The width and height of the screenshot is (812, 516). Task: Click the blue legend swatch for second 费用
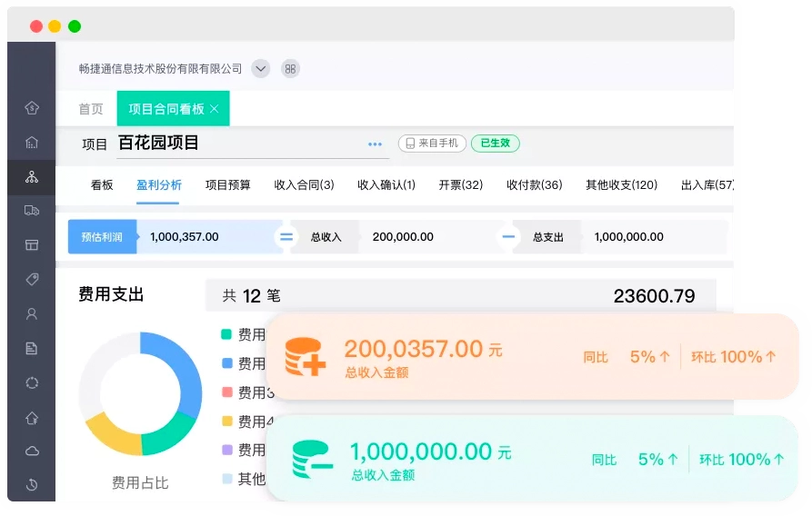(x=226, y=363)
